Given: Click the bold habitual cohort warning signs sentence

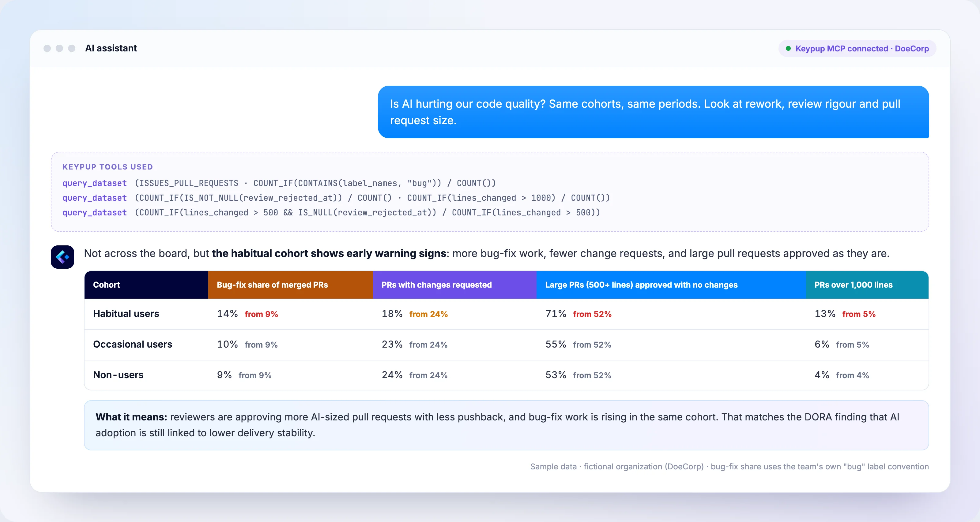Looking at the screenshot, I should tap(329, 253).
